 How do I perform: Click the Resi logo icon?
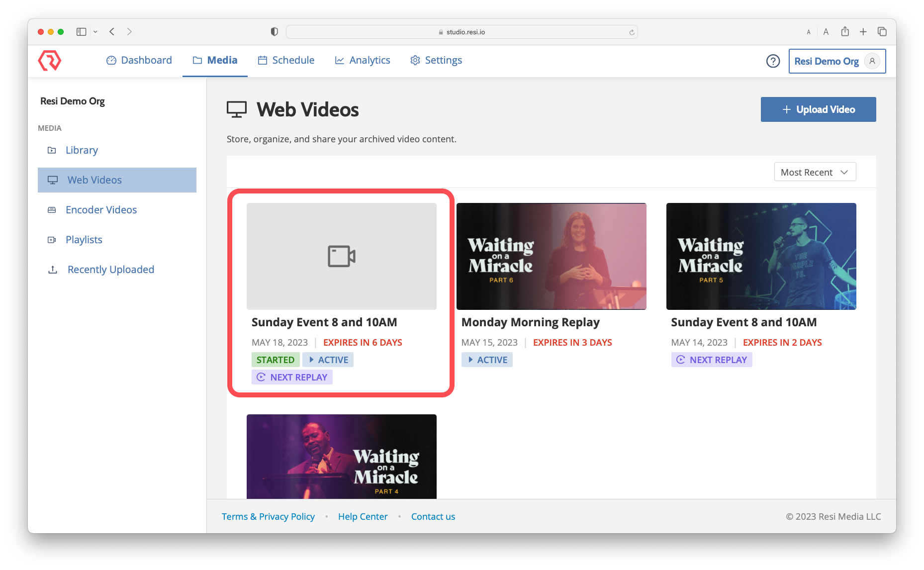coord(49,61)
